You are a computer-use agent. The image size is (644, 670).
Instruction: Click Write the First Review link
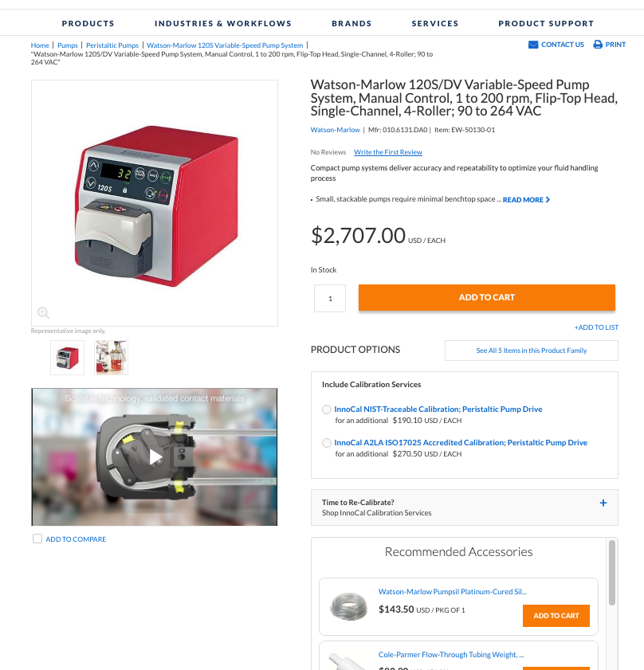(x=388, y=152)
